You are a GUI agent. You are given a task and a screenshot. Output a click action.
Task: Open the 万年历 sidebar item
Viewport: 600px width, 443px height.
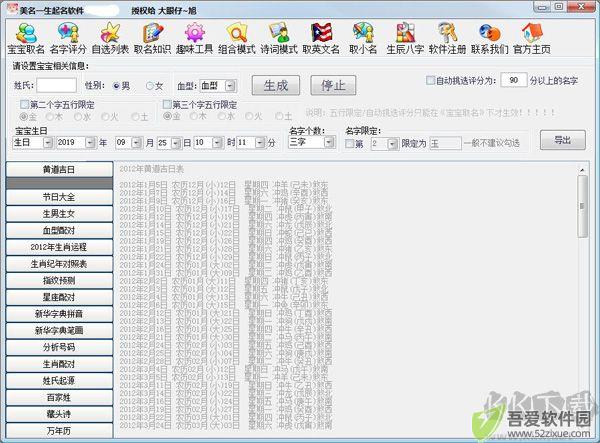[x=59, y=431]
